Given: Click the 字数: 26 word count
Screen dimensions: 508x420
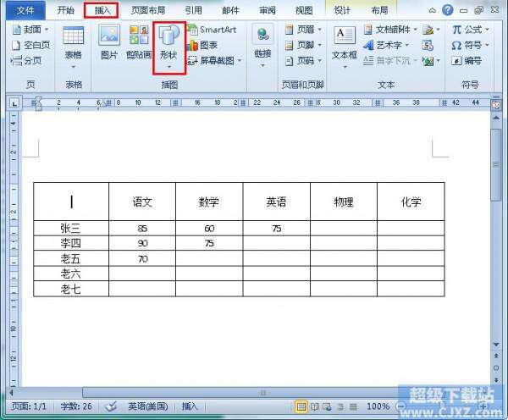Looking at the screenshot, I should tap(76, 406).
